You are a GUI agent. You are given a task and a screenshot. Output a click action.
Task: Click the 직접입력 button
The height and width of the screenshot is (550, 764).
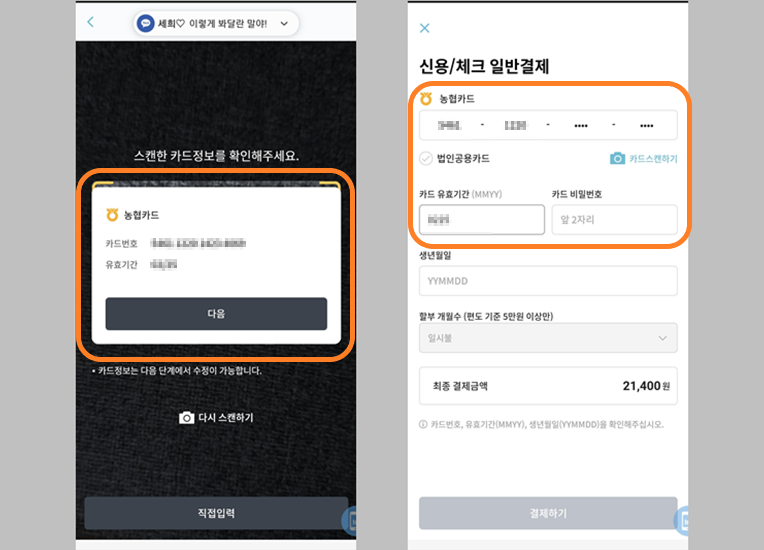click(216, 513)
